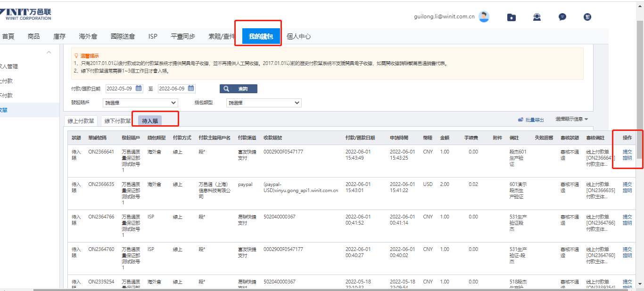Screen dimensions: 644x291
Task: Click order number ON2364760
Action: (101, 249)
